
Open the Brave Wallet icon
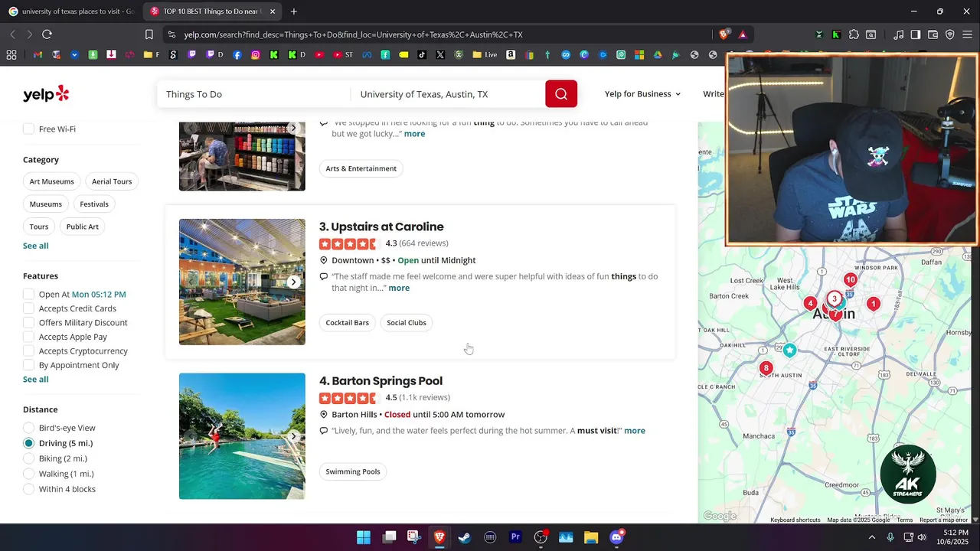(x=933, y=34)
